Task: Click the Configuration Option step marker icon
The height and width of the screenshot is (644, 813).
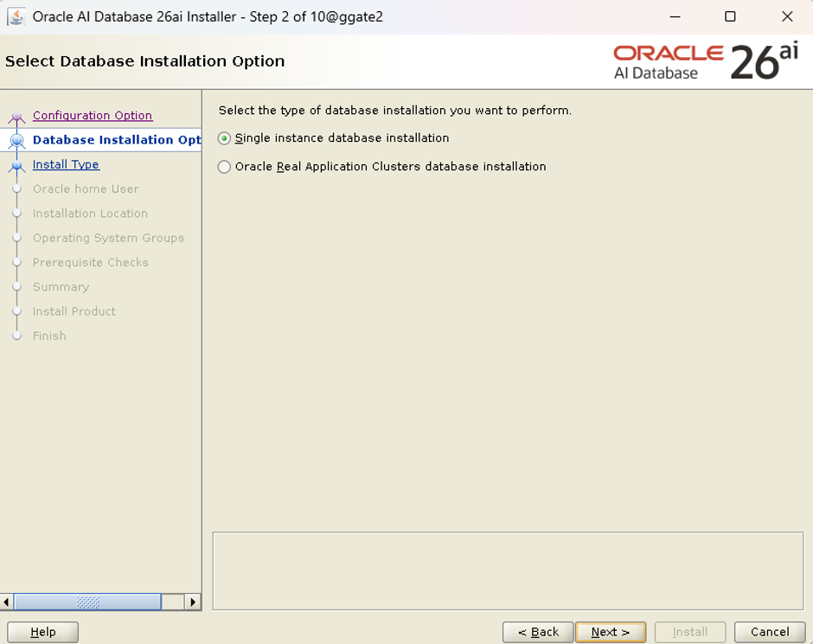Action: pos(16,117)
